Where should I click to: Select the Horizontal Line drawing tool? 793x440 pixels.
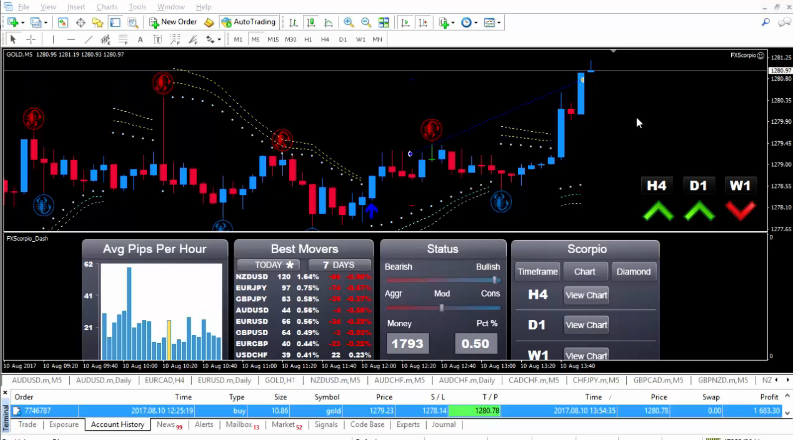pos(71,39)
